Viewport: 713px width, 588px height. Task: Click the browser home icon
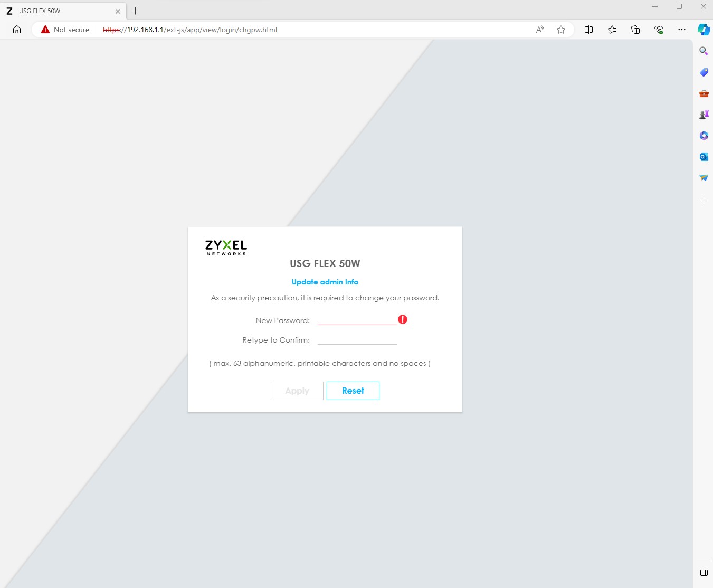point(17,30)
